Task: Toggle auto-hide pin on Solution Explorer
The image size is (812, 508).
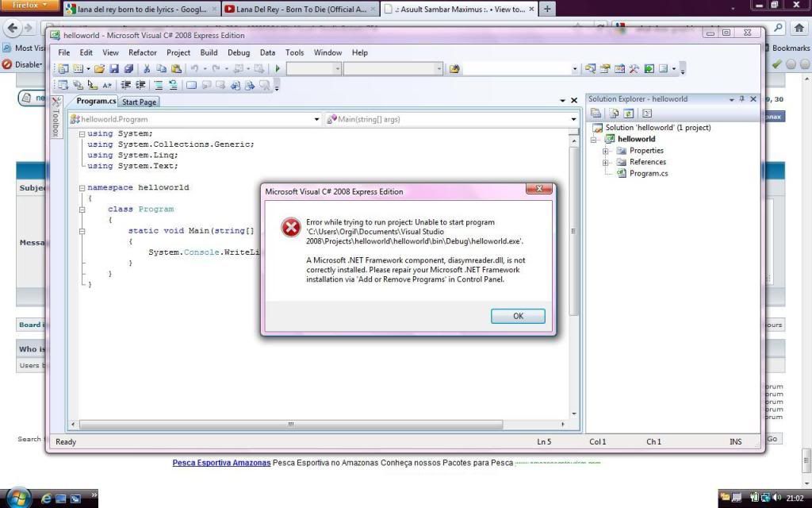Action: tap(742, 99)
